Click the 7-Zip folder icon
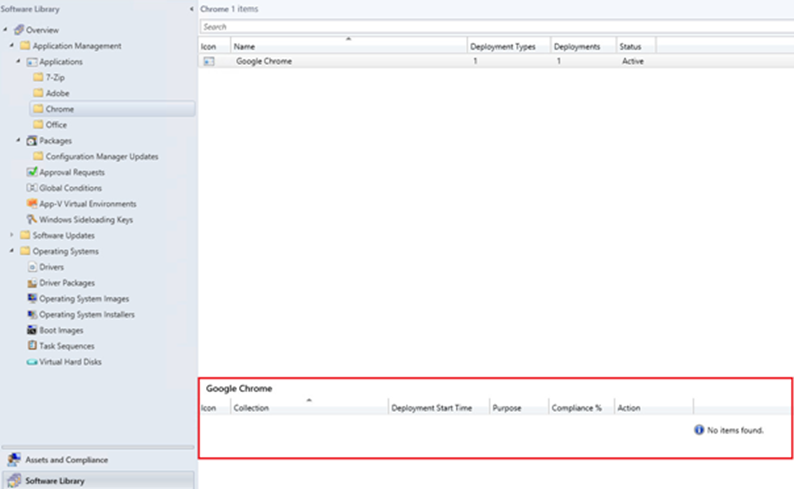Screen dimensions: 794x489 [38, 77]
